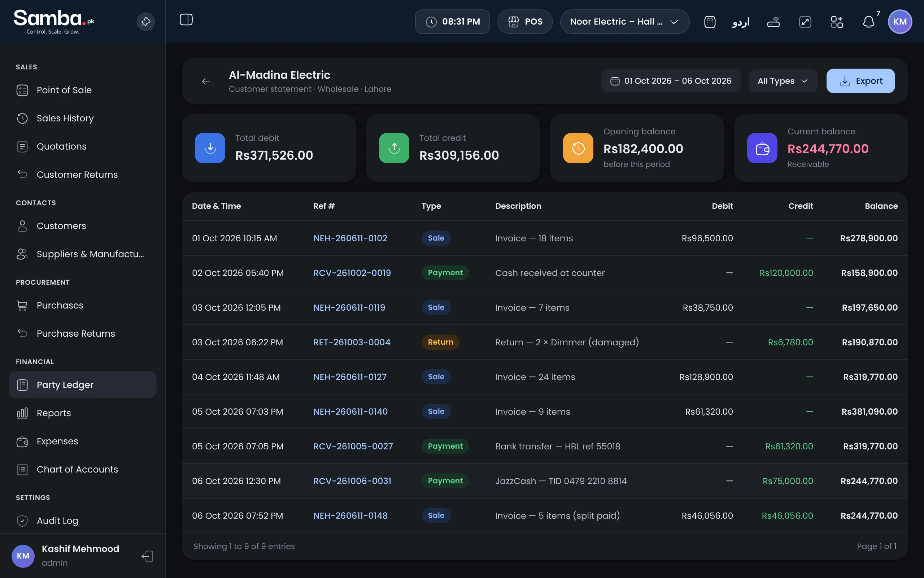924x578 pixels.
Task: Click Payment badge for Cash received row
Action: tap(445, 273)
